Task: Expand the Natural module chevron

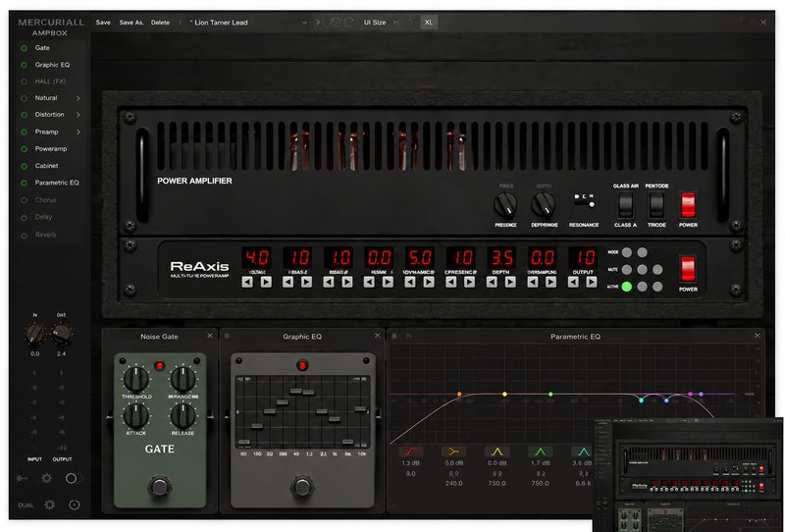Action: click(78, 98)
